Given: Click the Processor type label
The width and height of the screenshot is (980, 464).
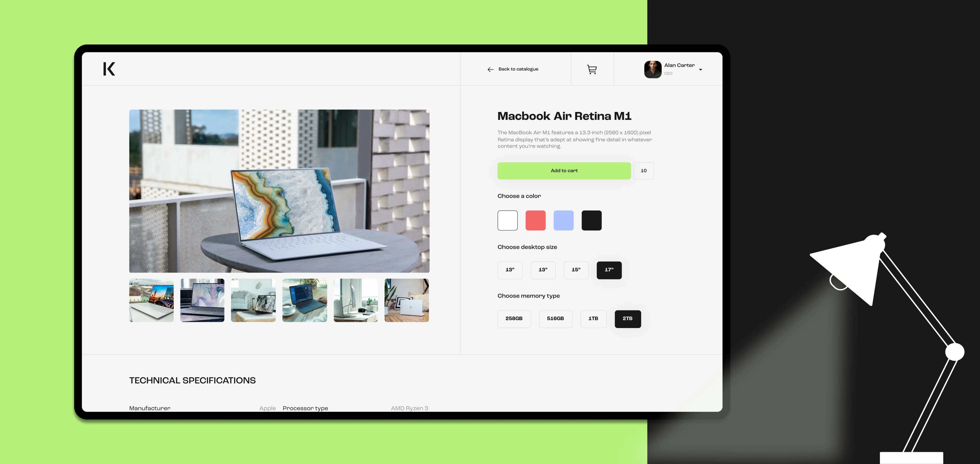Looking at the screenshot, I should 305,408.
